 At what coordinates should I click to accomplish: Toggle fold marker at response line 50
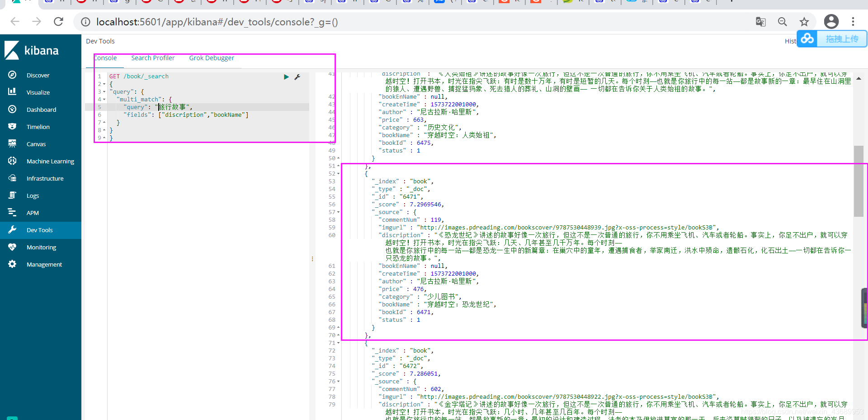click(338, 158)
